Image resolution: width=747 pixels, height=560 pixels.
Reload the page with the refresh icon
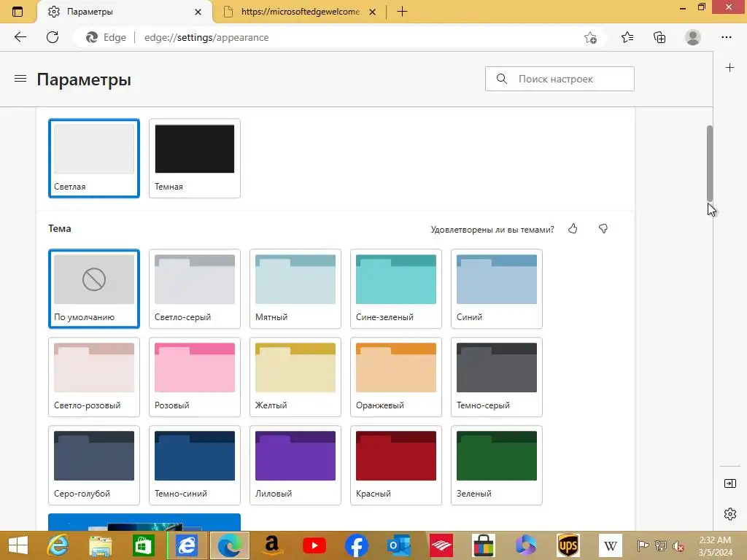53,37
